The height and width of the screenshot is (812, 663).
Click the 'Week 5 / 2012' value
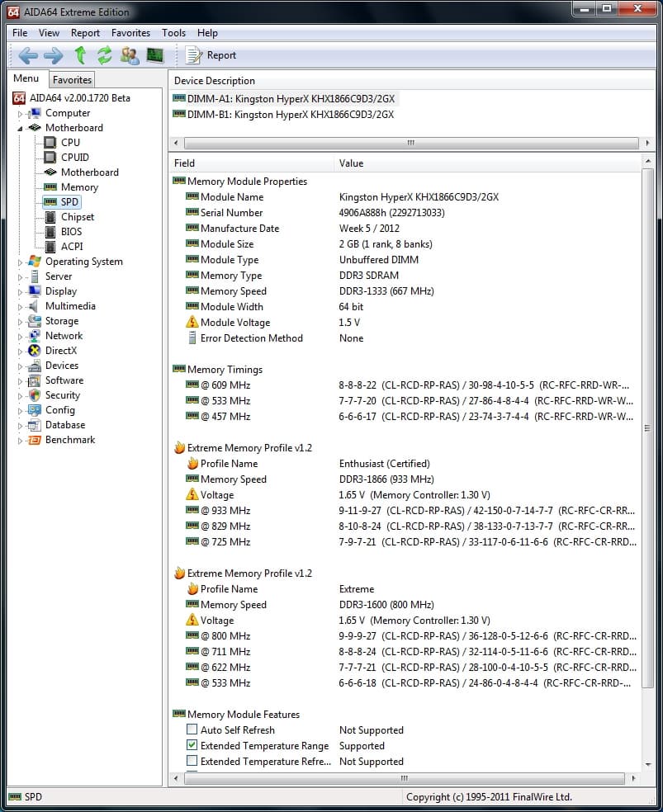tap(369, 228)
